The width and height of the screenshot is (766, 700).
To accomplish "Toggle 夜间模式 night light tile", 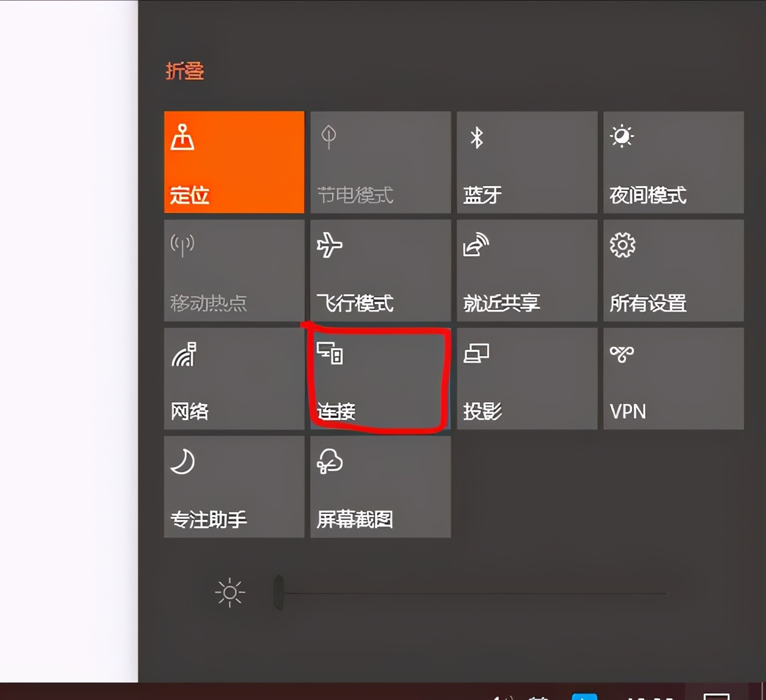I will pyautogui.click(x=673, y=162).
